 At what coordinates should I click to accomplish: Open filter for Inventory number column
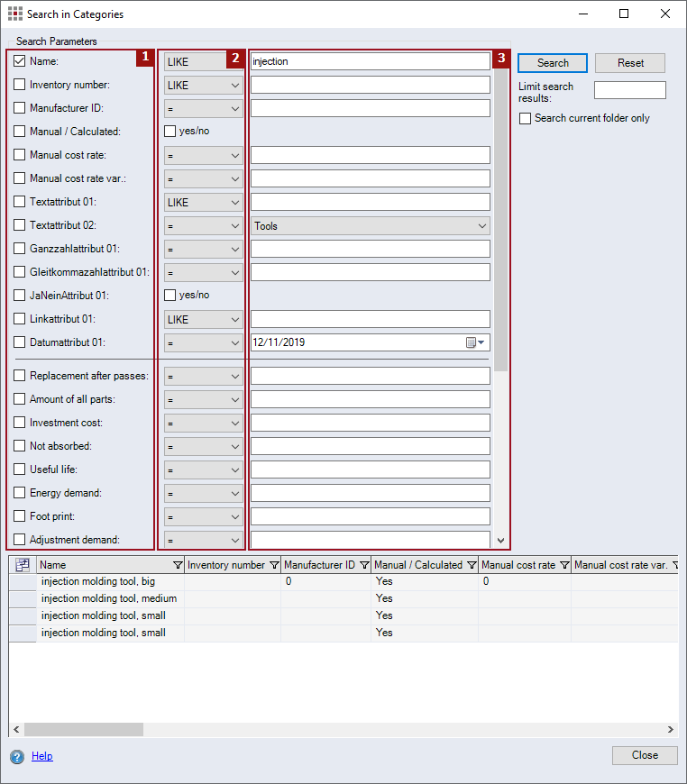pos(274,565)
